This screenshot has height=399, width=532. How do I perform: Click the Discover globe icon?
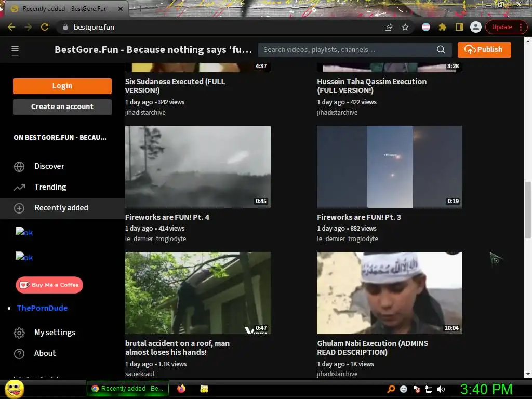[x=19, y=167]
